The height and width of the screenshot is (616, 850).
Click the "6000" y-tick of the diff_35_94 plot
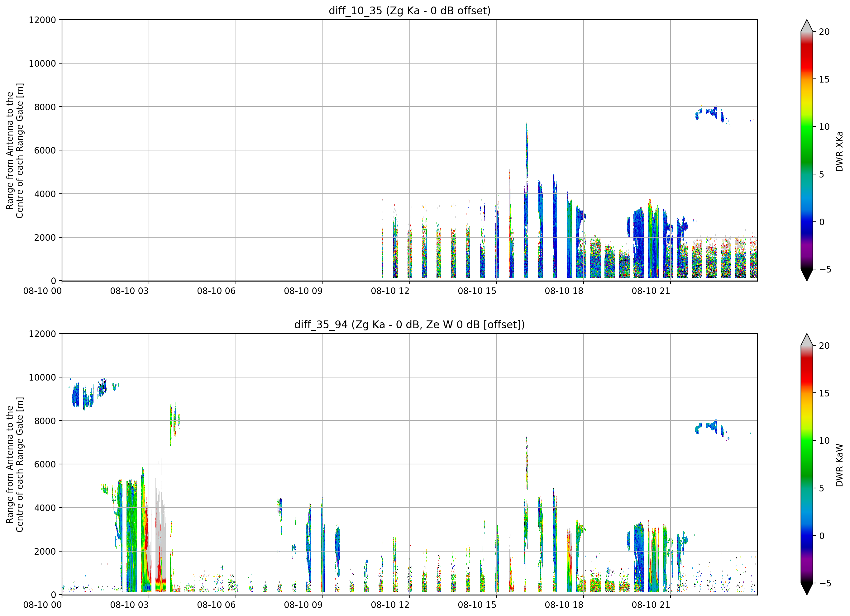click(45, 464)
